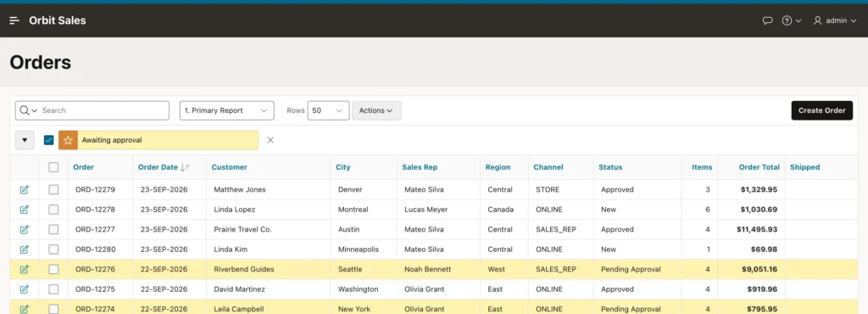Click the Orbit Sales app title
Image resolution: width=868 pixels, height=314 pixels.
coord(58,20)
